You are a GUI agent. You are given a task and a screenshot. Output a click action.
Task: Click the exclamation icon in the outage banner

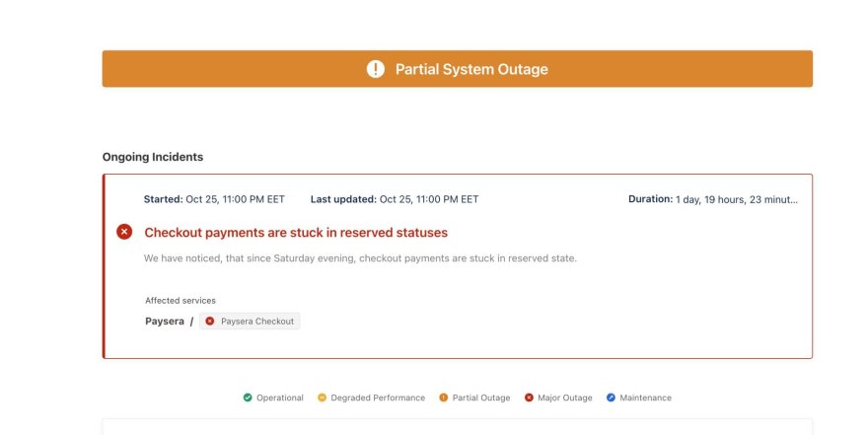pyautogui.click(x=375, y=69)
